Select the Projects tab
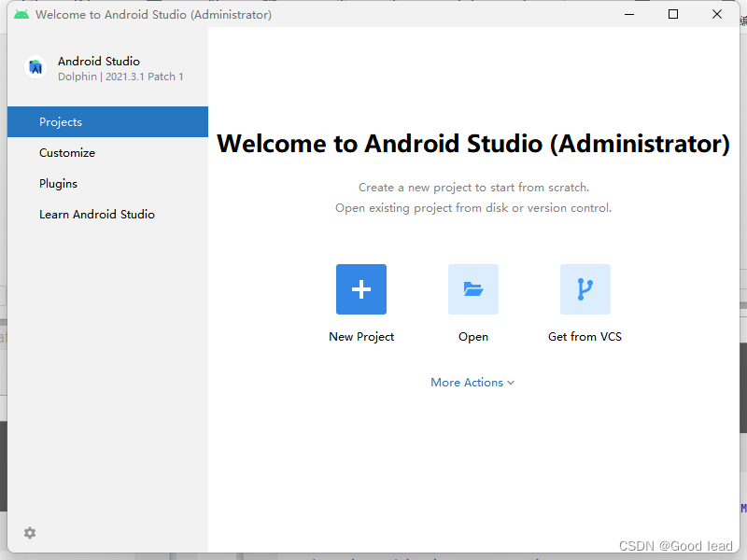 107,122
